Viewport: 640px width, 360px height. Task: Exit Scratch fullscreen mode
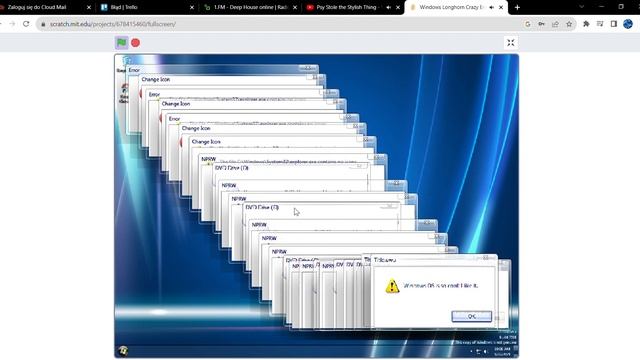[511, 42]
